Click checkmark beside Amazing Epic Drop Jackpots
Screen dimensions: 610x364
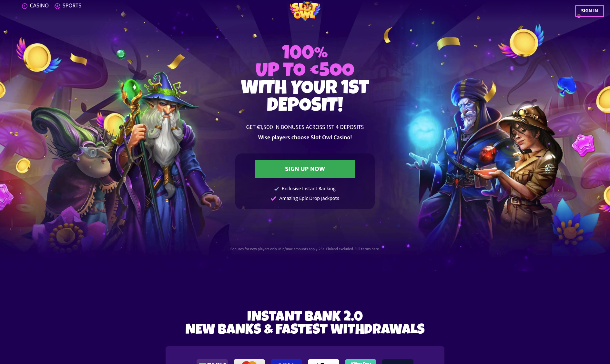273,199
